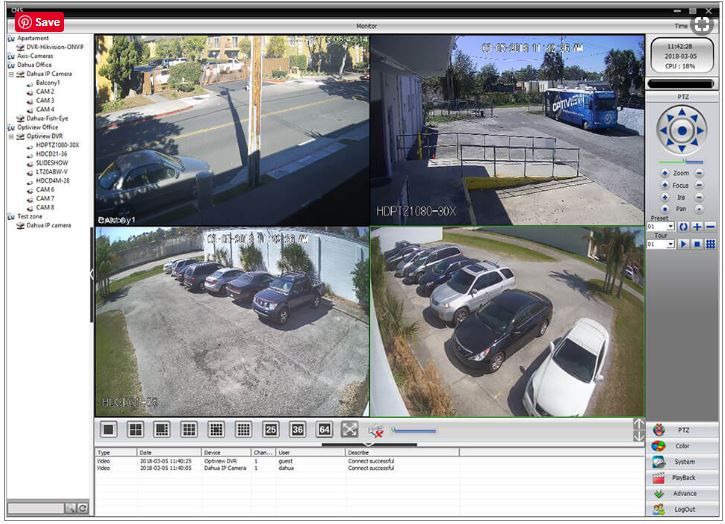The image size is (725, 524).
Task: Click the LogOut button
Action: (x=683, y=509)
